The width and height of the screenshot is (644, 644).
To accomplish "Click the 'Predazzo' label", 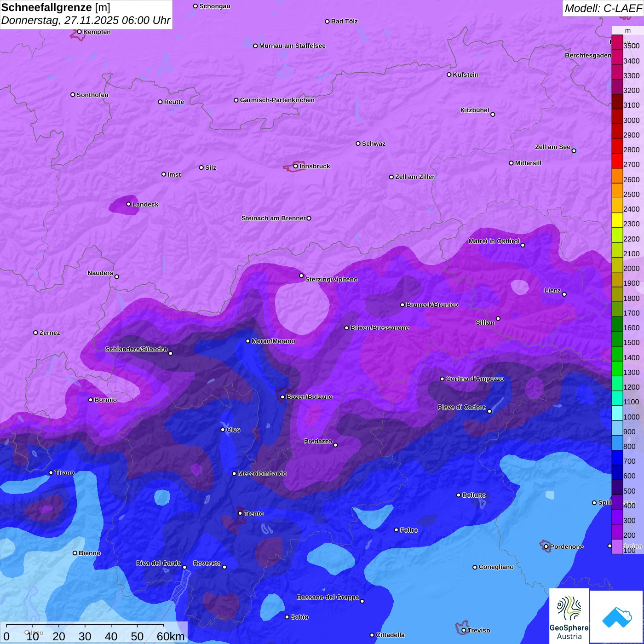I will click(318, 441).
